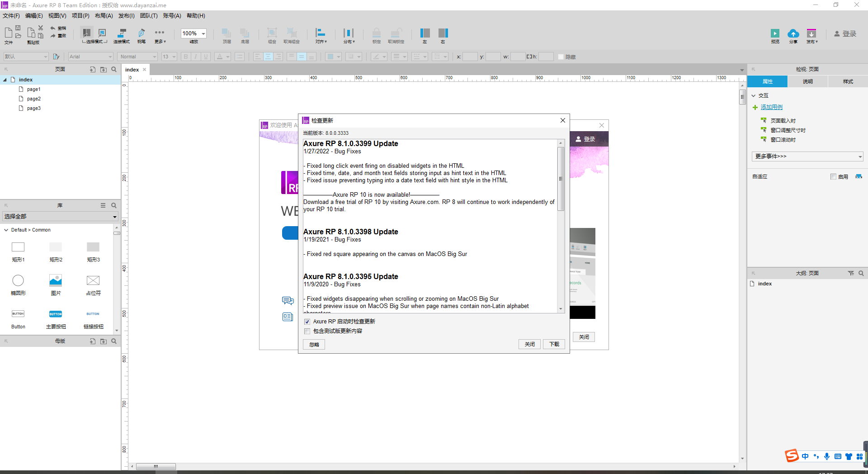Select the page2 item in pages panel
Viewport: 868px width, 474px height.
pyautogui.click(x=34, y=99)
